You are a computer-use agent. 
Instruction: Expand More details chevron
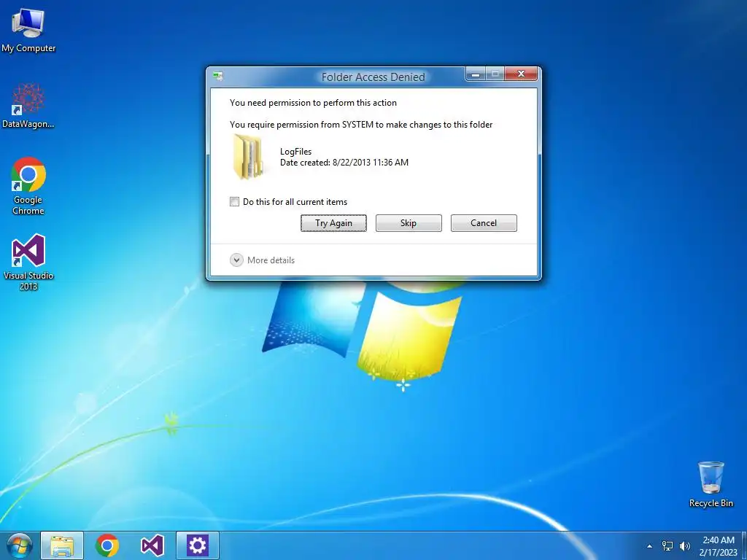[236, 260]
